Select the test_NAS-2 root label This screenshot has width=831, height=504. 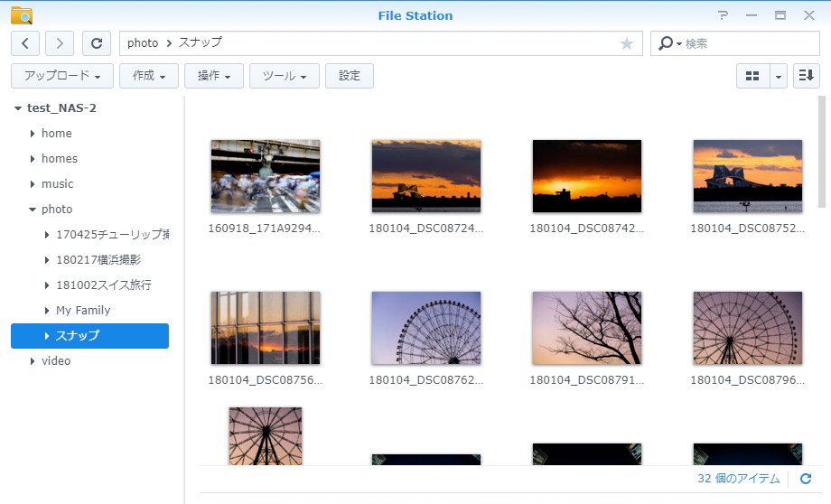[61, 108]
